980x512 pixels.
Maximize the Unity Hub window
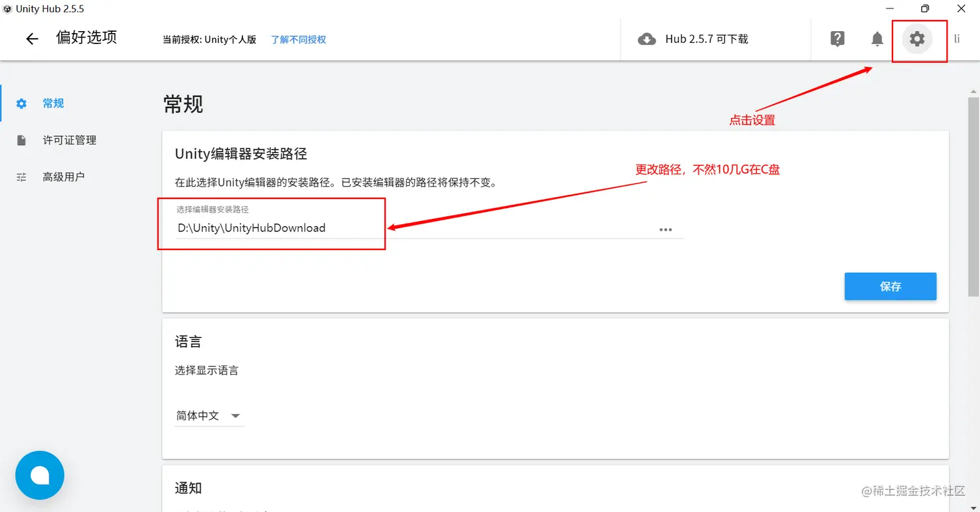point(925,8)
